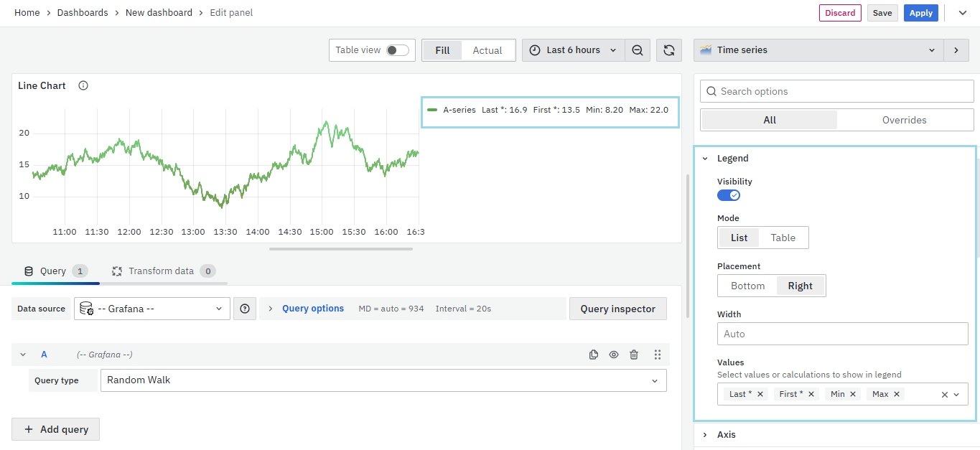This screenshot has height=450, width=980.
Task: Click the drag handle icon on query A
Action: (x=658, y=355)
